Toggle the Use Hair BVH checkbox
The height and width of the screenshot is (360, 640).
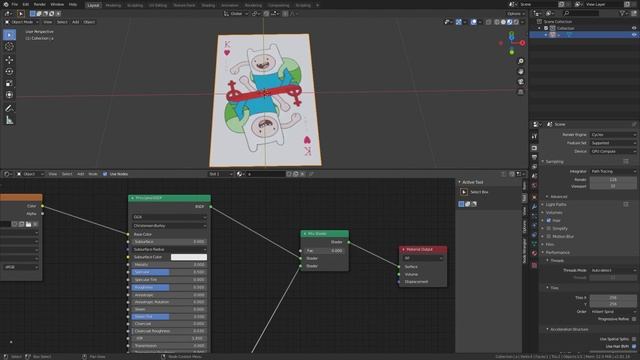click(633, 346)
